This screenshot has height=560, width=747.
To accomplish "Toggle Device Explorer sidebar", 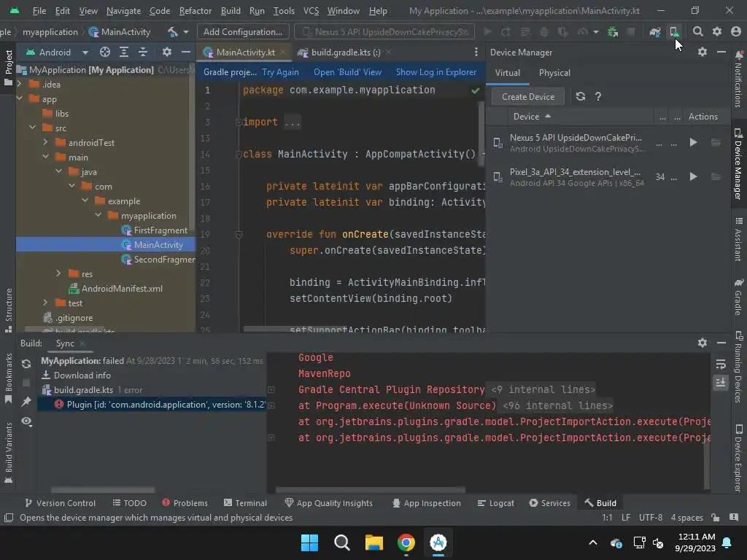I will 739,457.
